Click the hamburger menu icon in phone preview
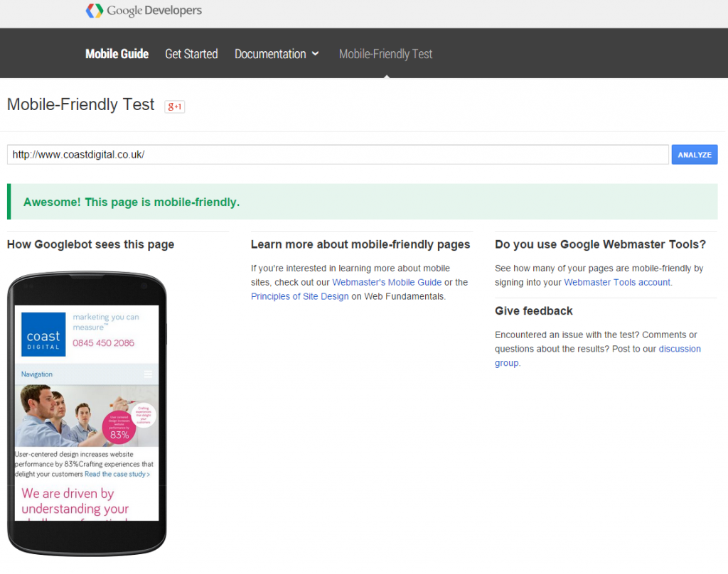This screenshot has width=728, height=574. tap(148, 374)
